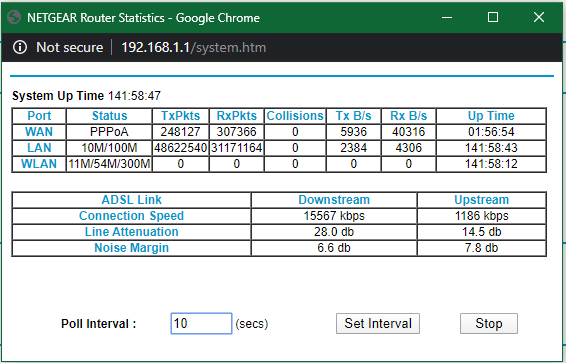This screenshot has width=566, height=363.
Task: Click the WLAN port row label
Action: [39, 164]
